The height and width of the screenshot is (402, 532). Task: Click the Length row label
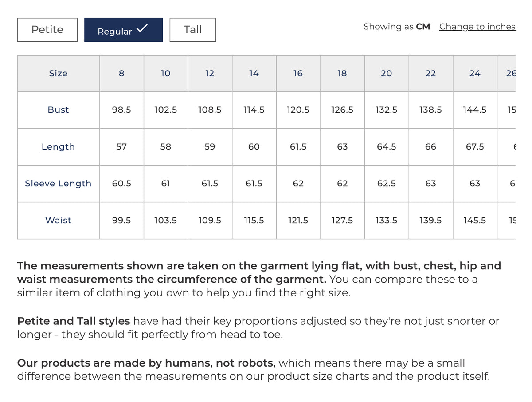(58, 147)
